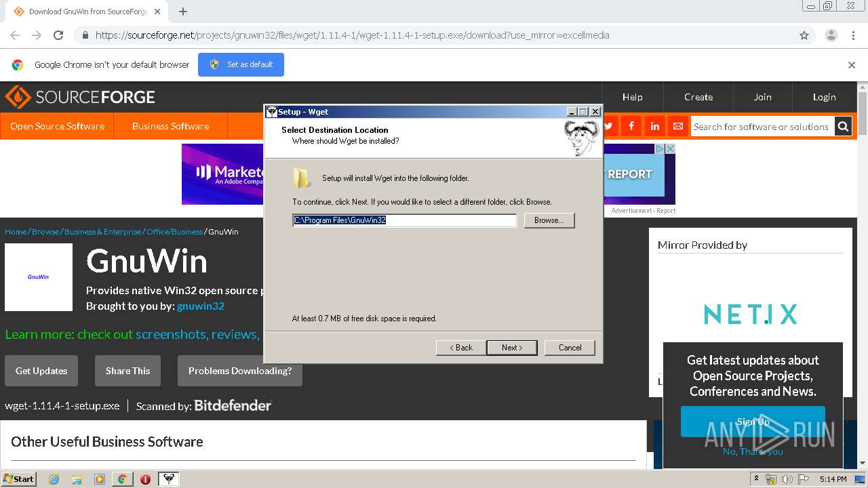Go back in Chrome
This screenshot has width=868, height=488.
click(15, 35)
